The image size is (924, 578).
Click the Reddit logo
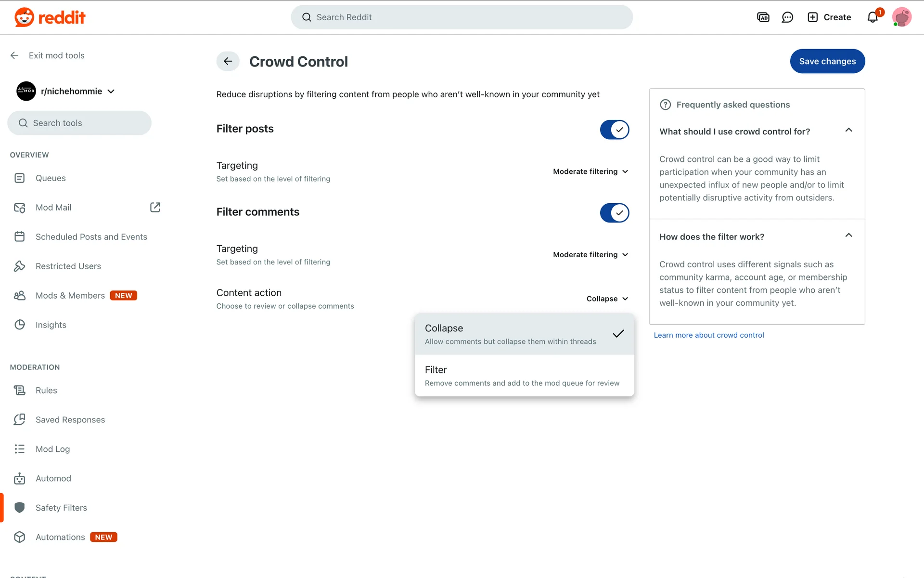coord(50,17)
